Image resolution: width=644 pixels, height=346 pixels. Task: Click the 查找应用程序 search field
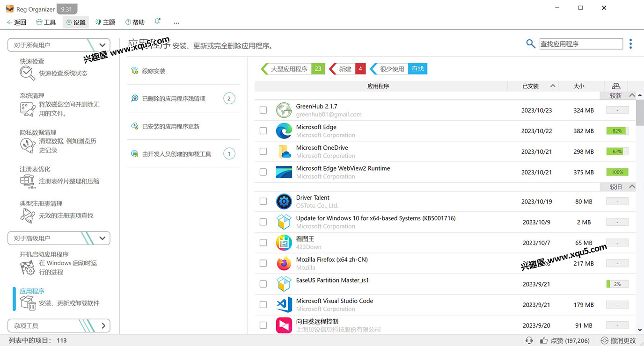581,44
